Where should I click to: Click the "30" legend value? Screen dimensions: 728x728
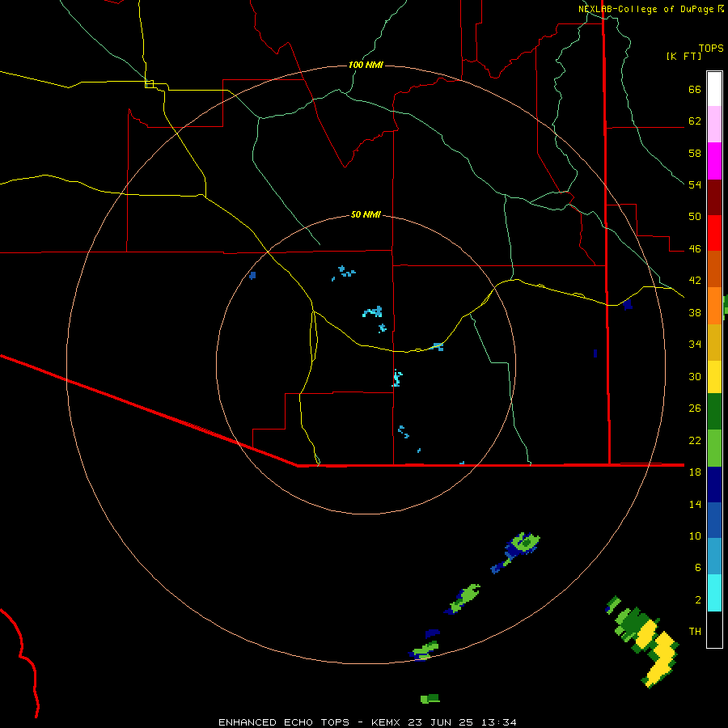tap(695, 376)
